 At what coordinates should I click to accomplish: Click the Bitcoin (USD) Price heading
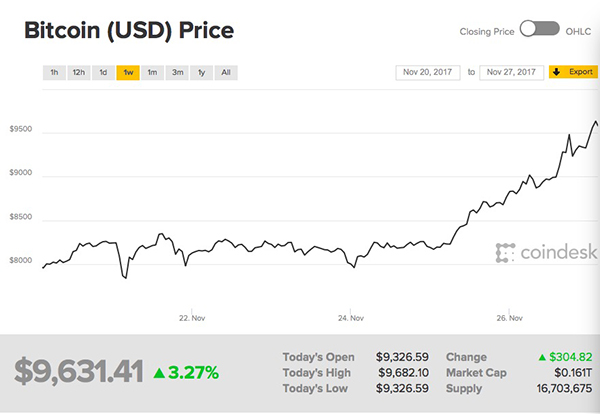click(x=128, y=31)
